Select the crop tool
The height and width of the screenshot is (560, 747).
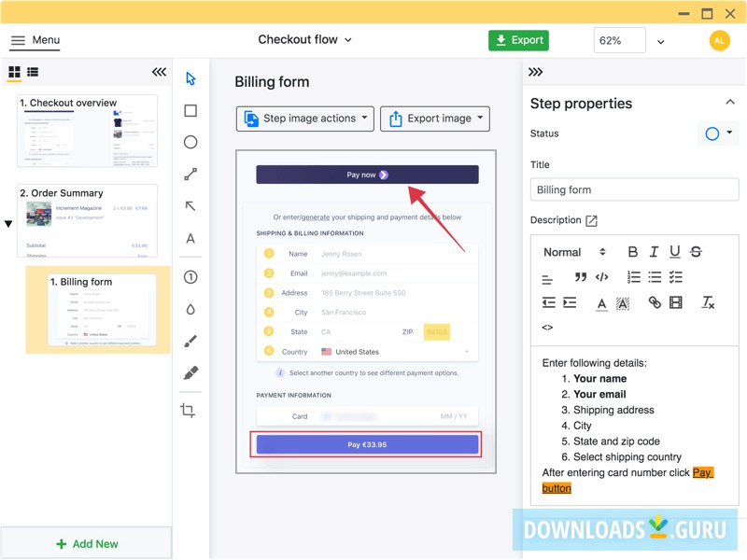click(x=188, y=410)
